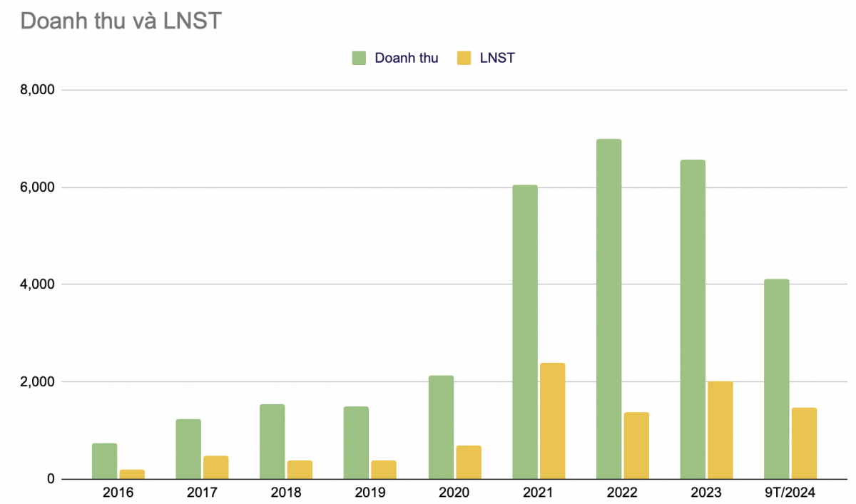856x504 pixels.
Task: Select the yellow 2019 LNST bar
Action: pyautogui.click(x=384, y=470)
